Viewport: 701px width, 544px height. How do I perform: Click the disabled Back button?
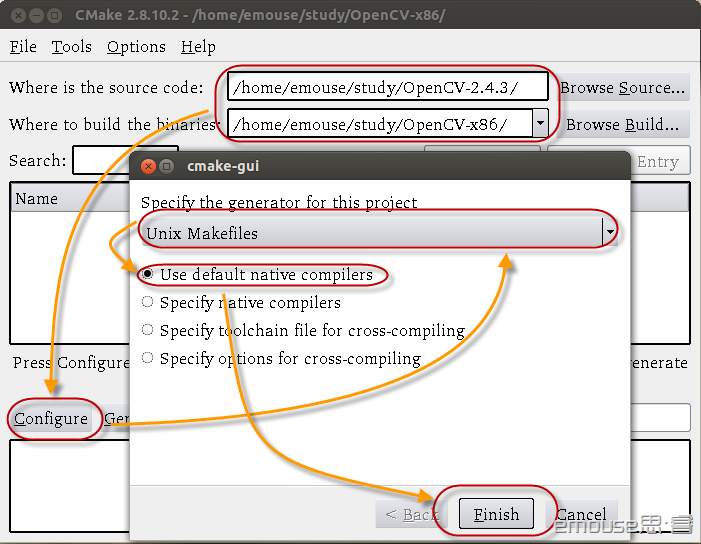(x=409, y=514)
